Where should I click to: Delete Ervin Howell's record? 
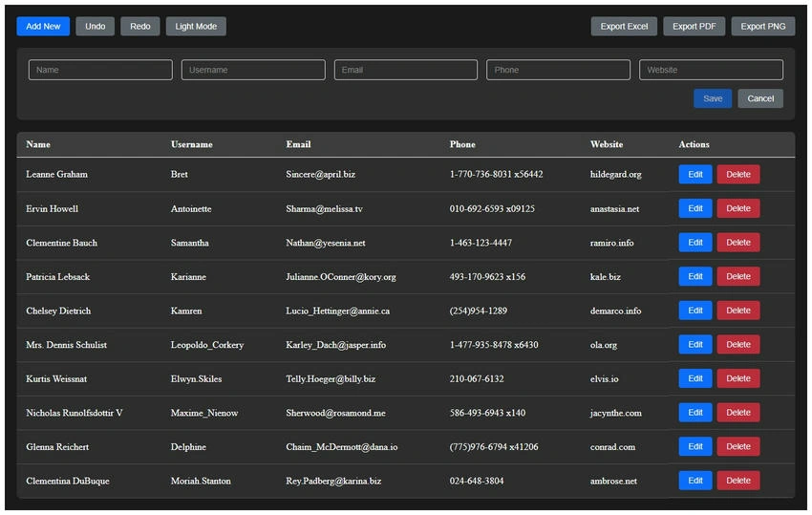[x=737, y=208]
